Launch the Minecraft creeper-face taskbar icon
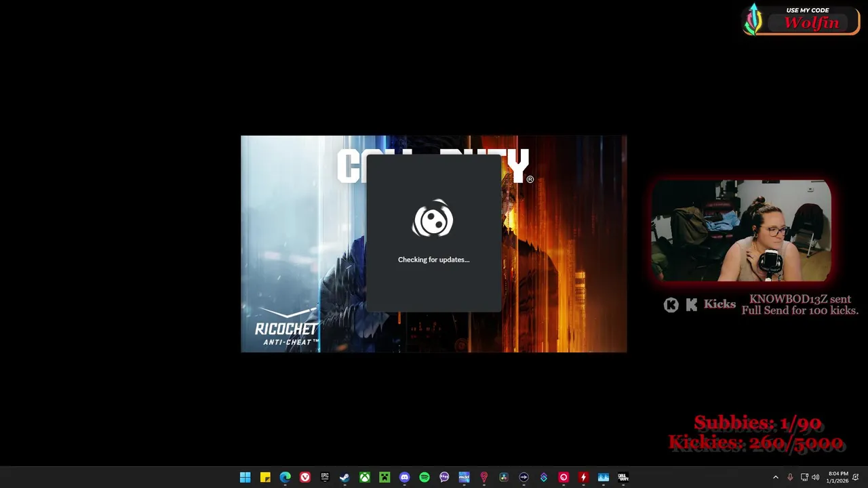The image size is (868, 488). 384,477
